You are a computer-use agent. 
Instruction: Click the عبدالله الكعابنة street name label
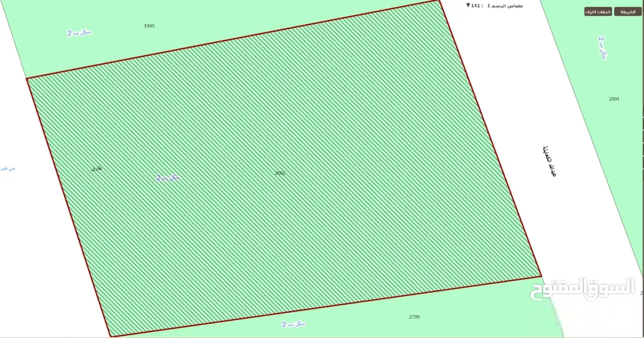(549, 162)
